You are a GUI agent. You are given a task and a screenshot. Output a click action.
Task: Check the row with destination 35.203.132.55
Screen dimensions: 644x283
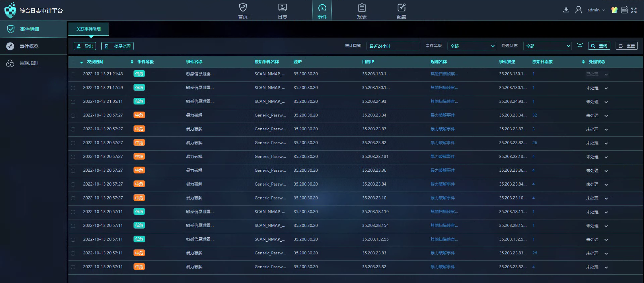click(x=73, y=240)
